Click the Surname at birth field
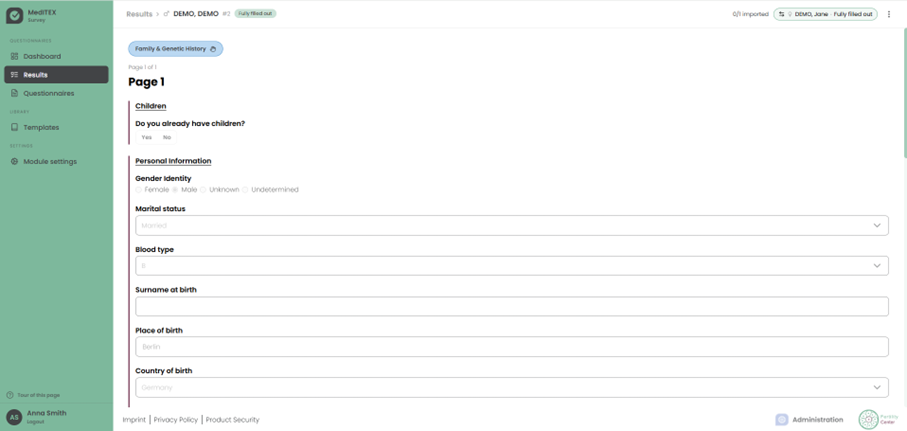 coord(512,307)
